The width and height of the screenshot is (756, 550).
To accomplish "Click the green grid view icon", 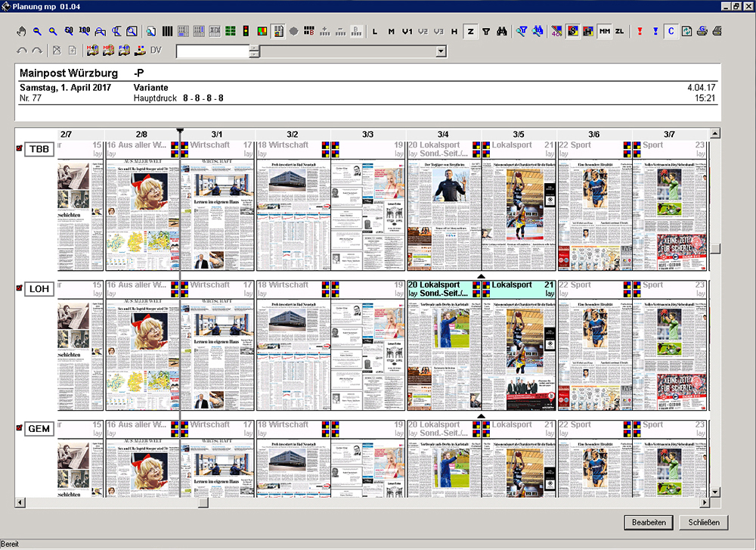I will pos(231,31).
